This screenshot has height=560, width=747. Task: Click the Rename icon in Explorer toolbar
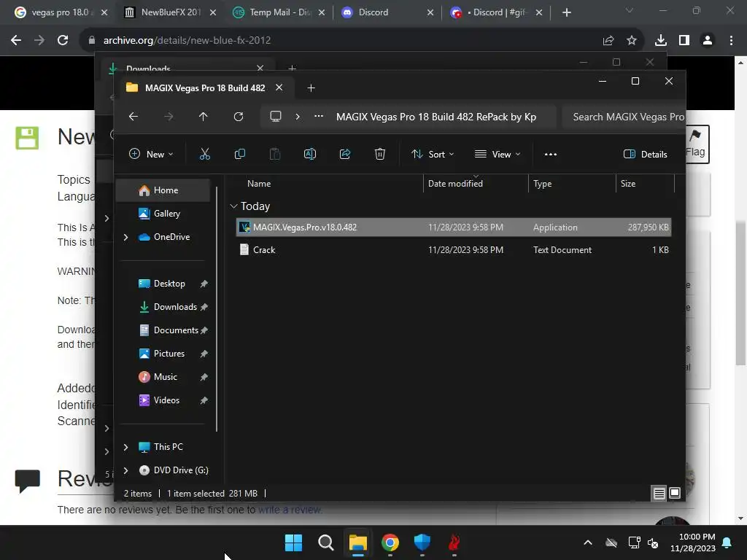pos(309,154)
